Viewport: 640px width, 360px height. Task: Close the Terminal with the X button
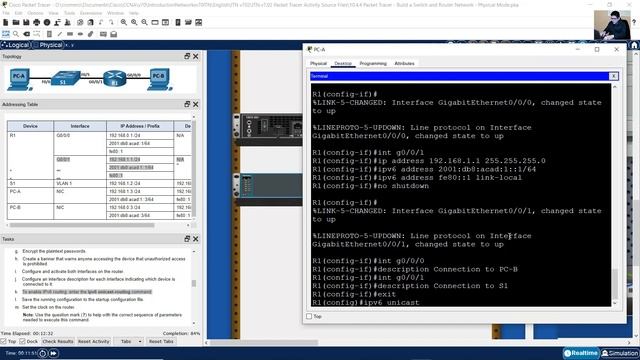coord(613,76)
